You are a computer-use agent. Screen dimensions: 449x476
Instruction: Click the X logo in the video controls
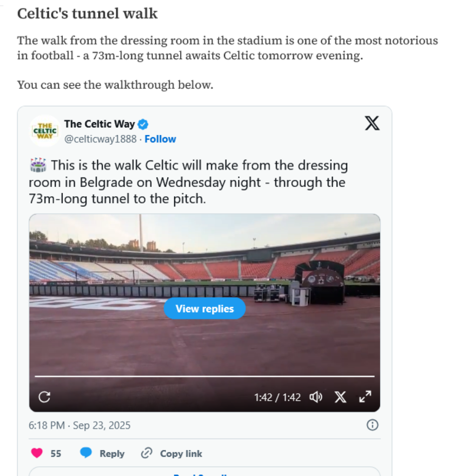340,397
